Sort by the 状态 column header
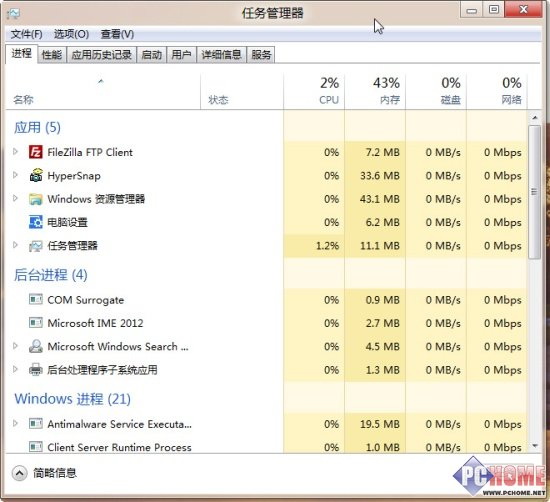 click(x=242, y=92)
